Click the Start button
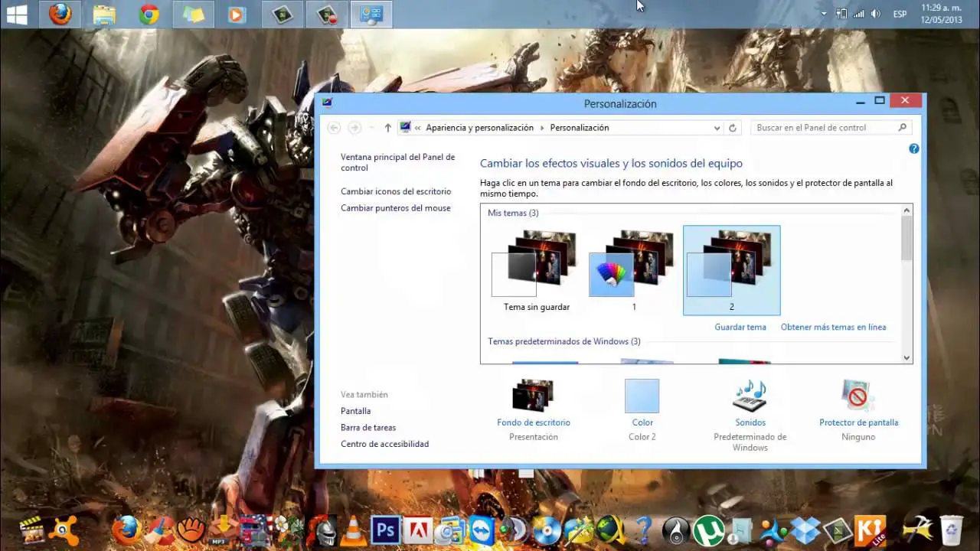The image size is (980, 551). click(17, 14)
